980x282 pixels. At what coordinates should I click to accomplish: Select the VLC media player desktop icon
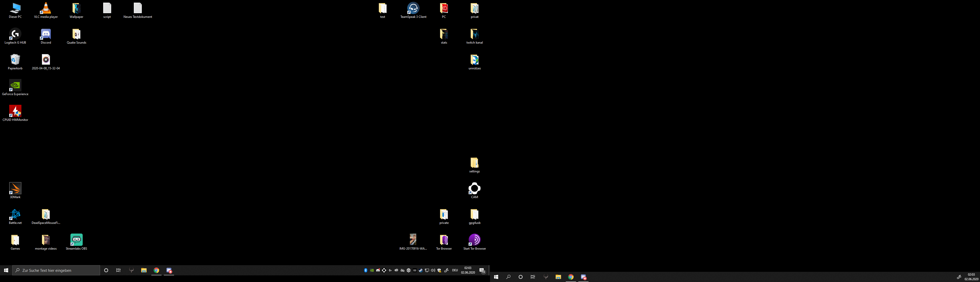point(46,10)
